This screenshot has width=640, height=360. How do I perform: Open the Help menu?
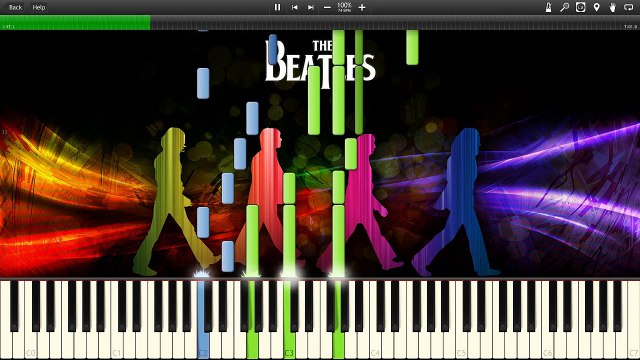(x=39, y=7)
